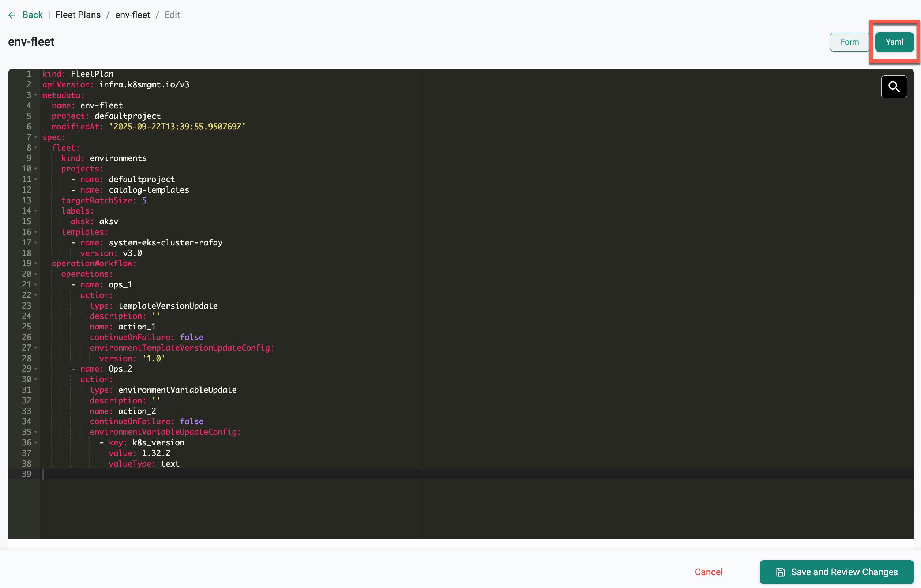Open the editor search magnifier icon
This screenshot has height=588, width=921.
coord(894,87)
